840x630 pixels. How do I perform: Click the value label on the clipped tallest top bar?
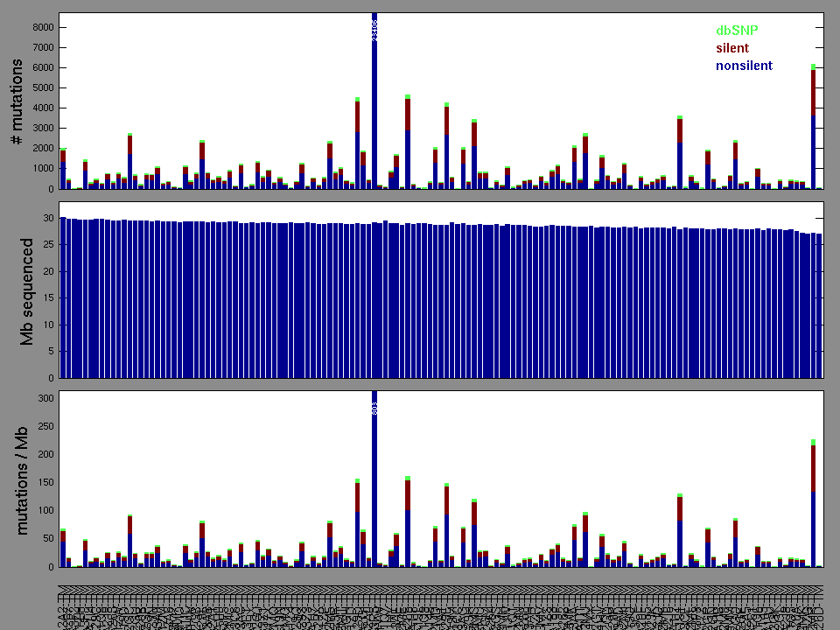[374, 31]
